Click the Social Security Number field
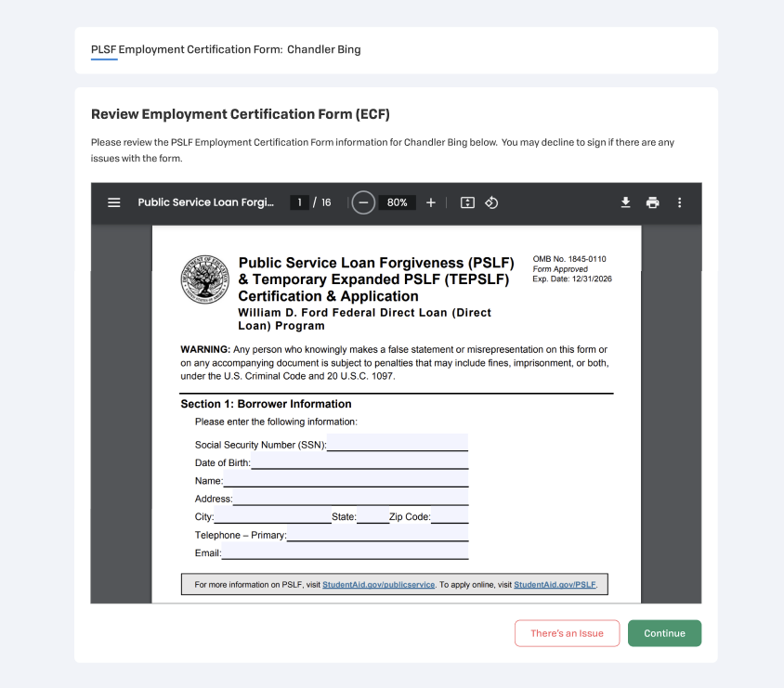 point(397,443)
